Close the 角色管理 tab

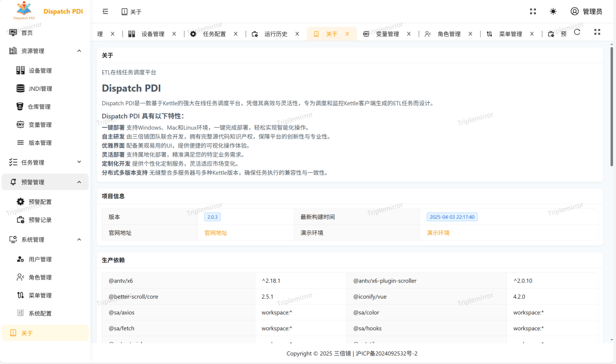470,34
